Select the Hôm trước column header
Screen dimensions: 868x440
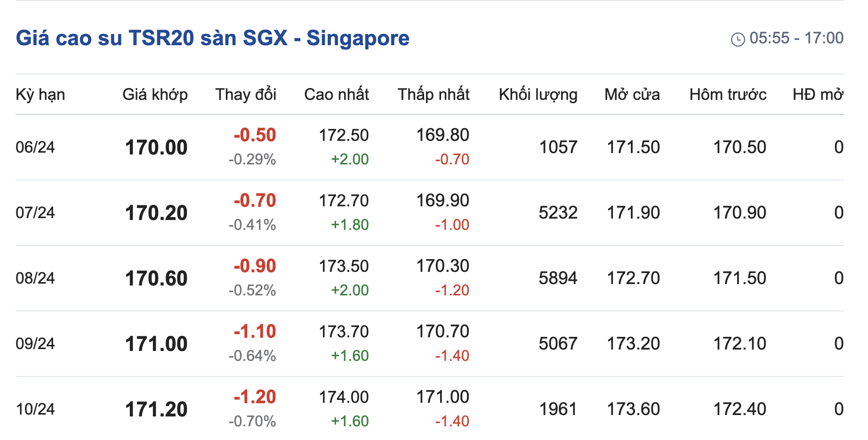point(728,95)
